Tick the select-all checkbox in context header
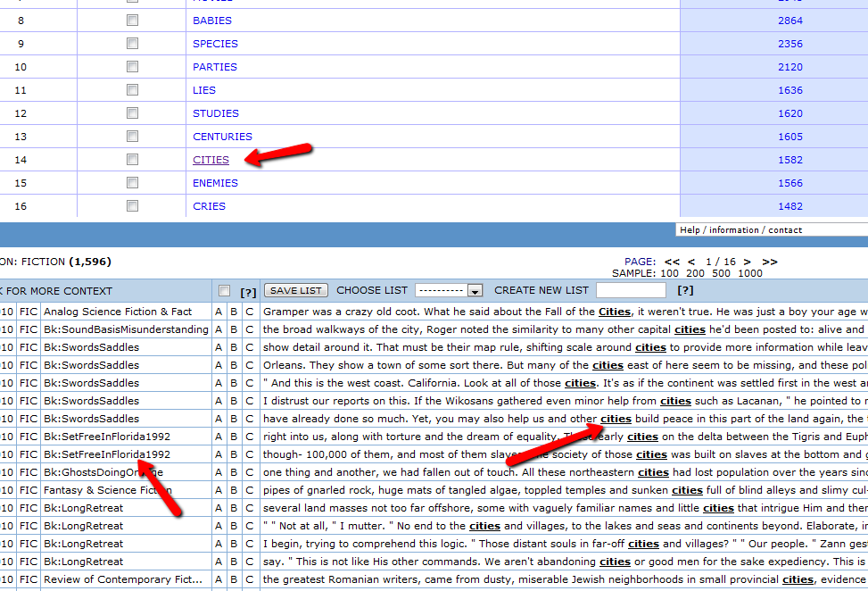This screenshot has width=868, height=591. pos(224,291)
